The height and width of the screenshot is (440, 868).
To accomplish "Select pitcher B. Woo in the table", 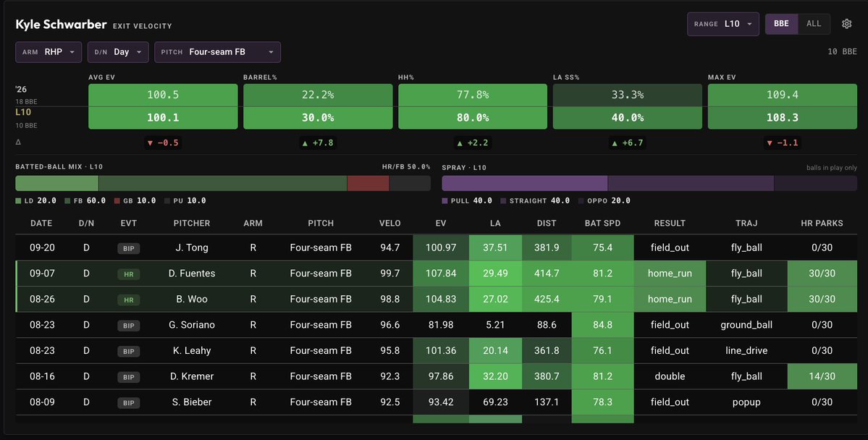I will click(x=192, y=299).
